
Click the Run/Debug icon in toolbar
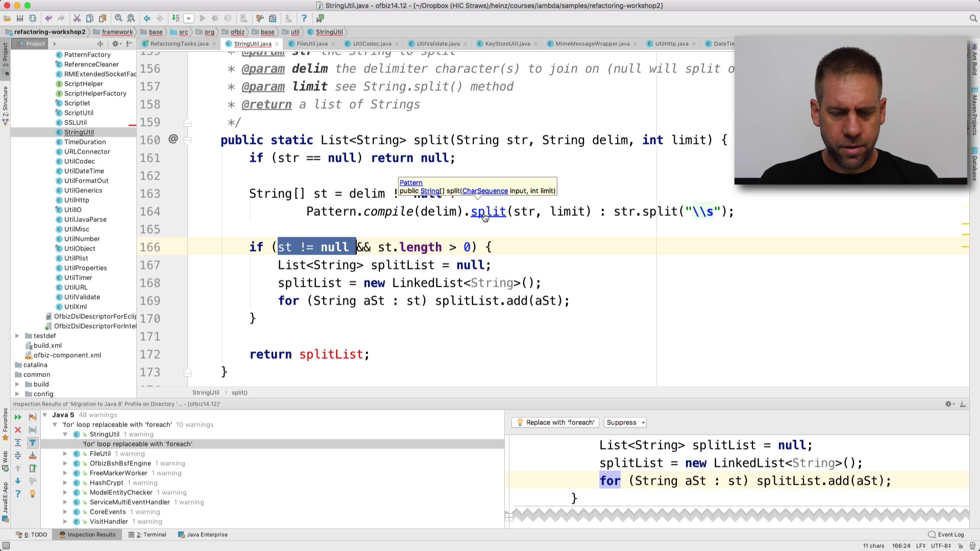202,18
